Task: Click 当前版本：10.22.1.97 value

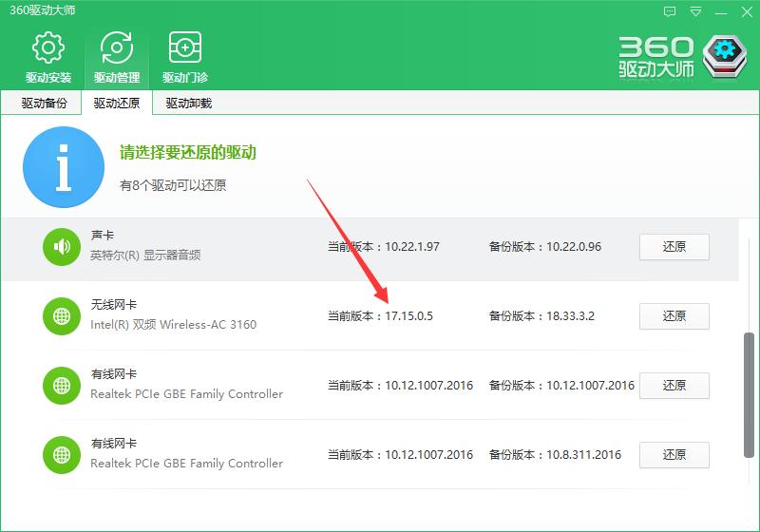Action: click(x=384, y=247)
